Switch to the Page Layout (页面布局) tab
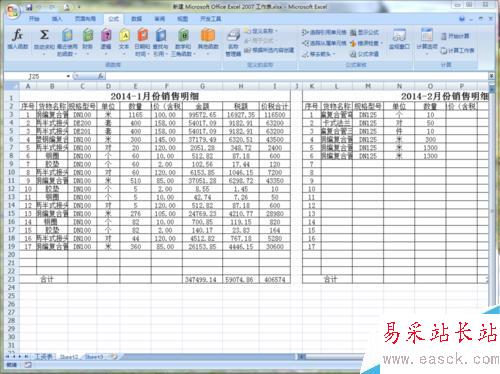The width and height of the screenshot is (500, 374). click(85, 19)
